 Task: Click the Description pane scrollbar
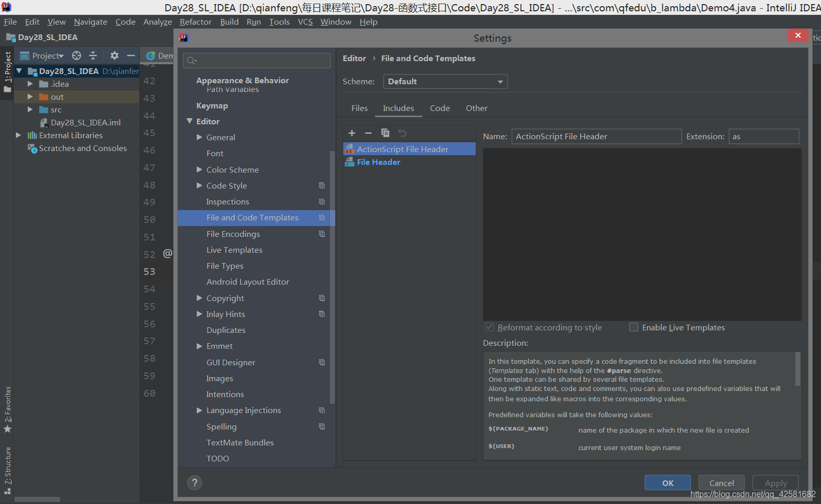pyautogui.click(x=797, y=369)
